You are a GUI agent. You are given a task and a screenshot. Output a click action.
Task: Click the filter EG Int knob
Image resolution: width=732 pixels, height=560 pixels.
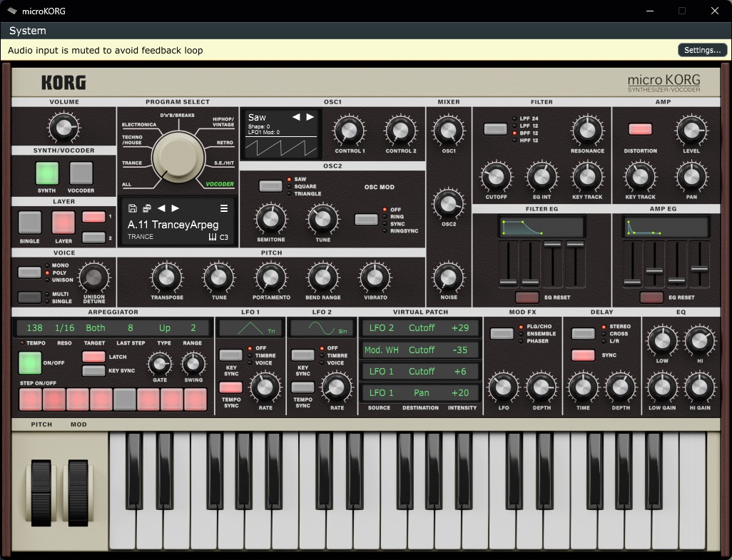point(542,177)
